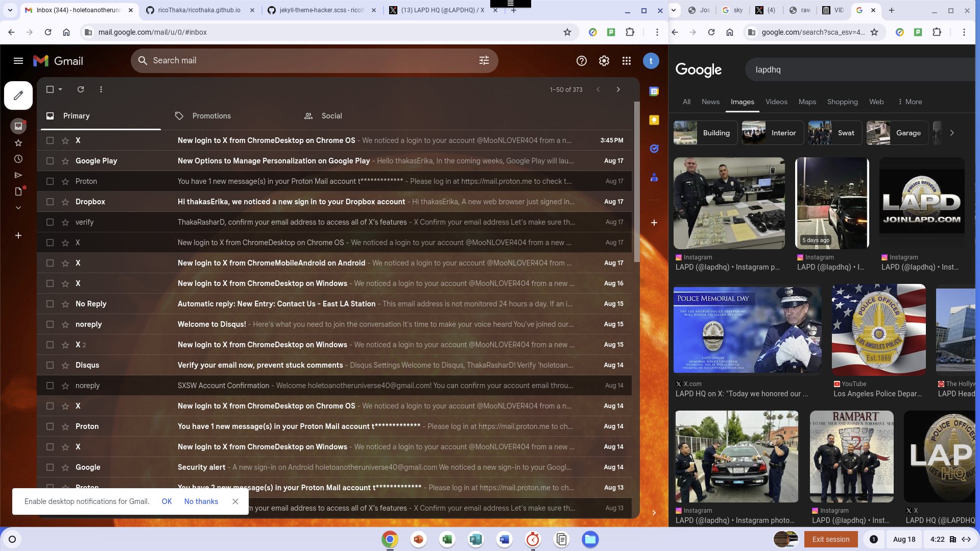This screenshot has width=980, height=551.
Task: Show more image filter chips arrow
Action: click(x=952, y=133)
